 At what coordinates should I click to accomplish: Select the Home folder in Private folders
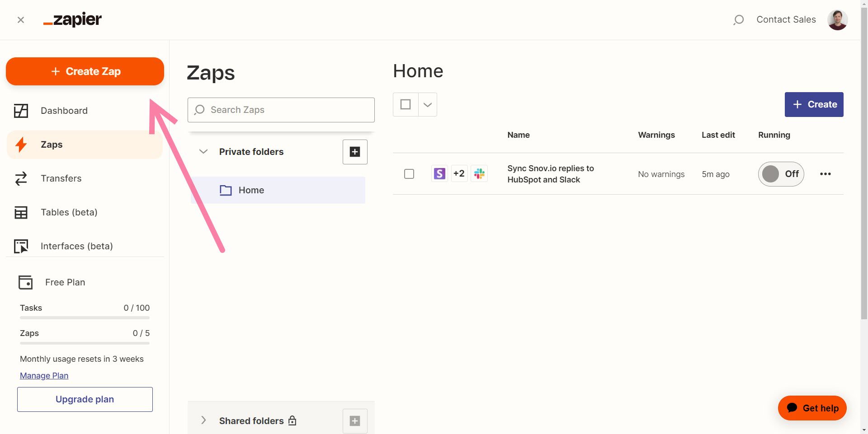pos(278,190)
